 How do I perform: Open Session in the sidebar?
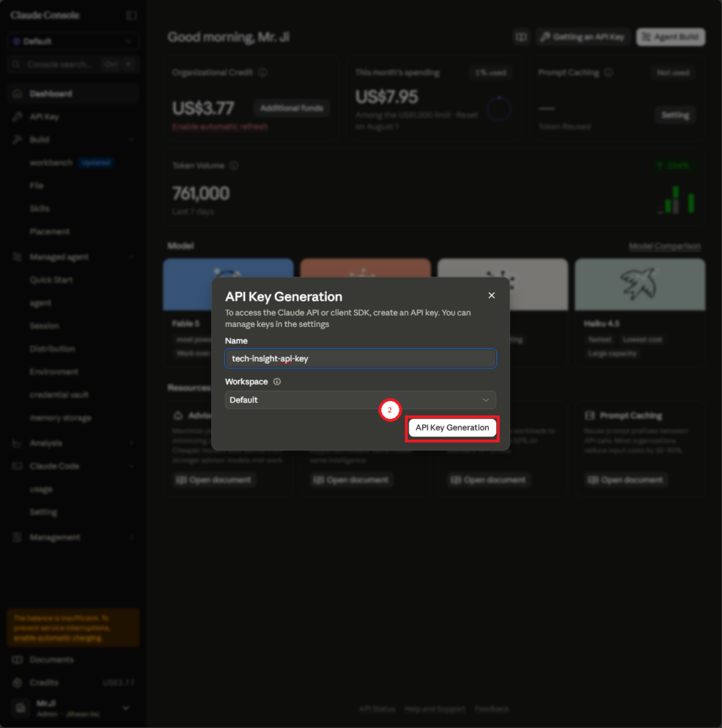(x=44, y=326)
